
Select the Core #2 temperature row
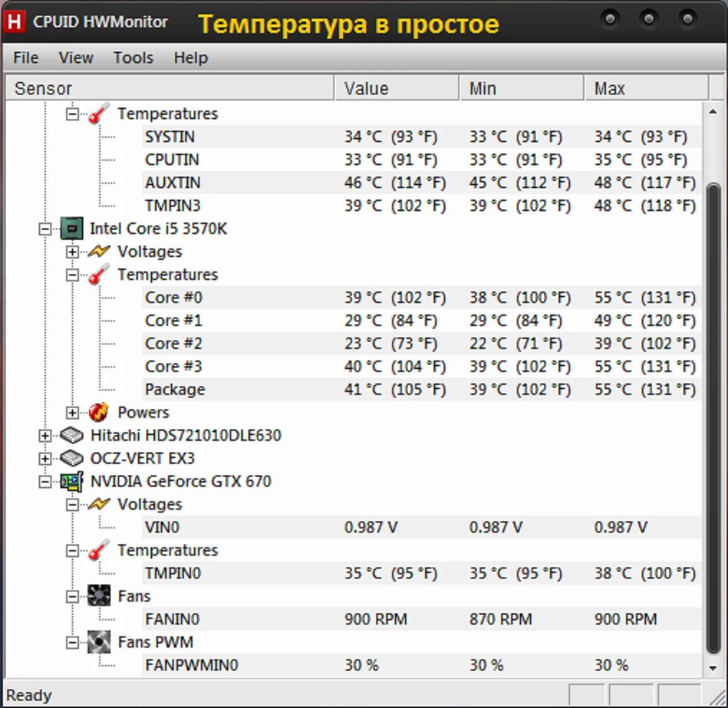(x=421, y=343)
